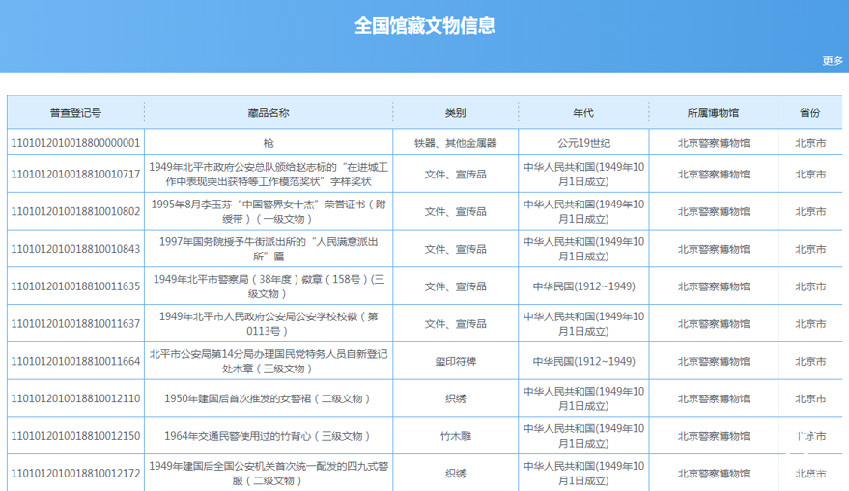Open the 1997年国务院授予牛街派出所 entry

pos(268,249)
